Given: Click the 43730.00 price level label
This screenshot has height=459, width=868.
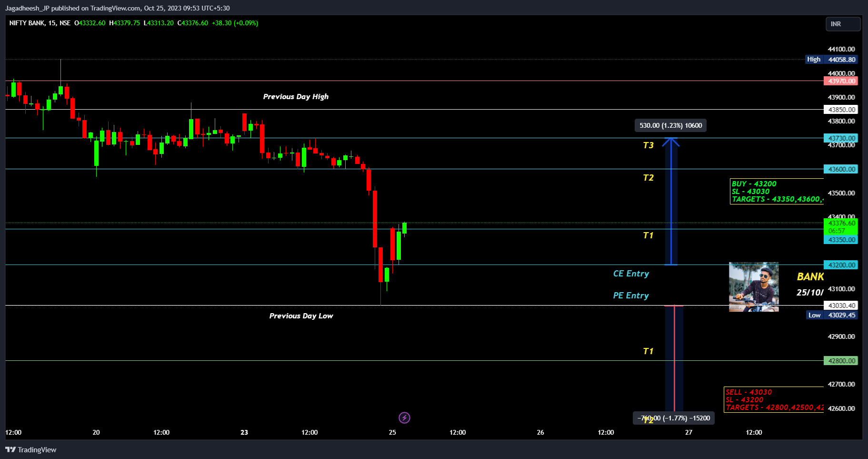Looking at the screenshot, I should click(841, 138).
